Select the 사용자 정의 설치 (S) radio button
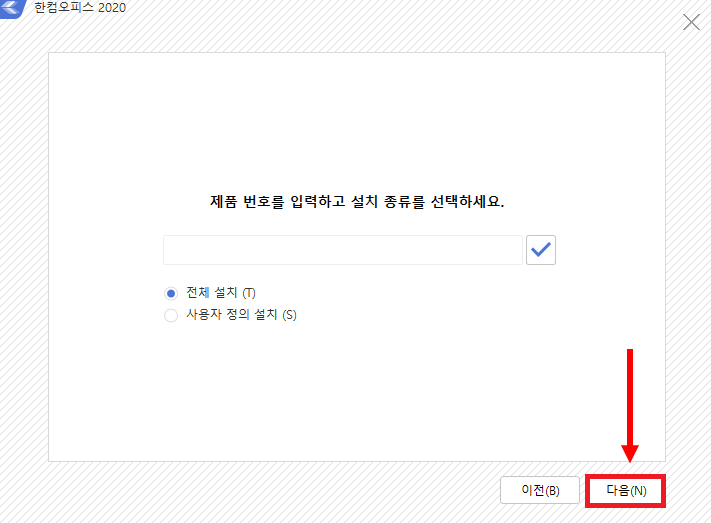The image size is (711, 523). tap(171, 315)
